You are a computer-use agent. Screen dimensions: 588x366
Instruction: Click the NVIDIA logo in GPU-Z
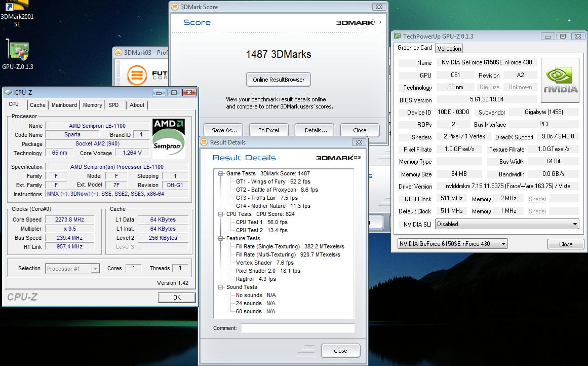point(560,80)
